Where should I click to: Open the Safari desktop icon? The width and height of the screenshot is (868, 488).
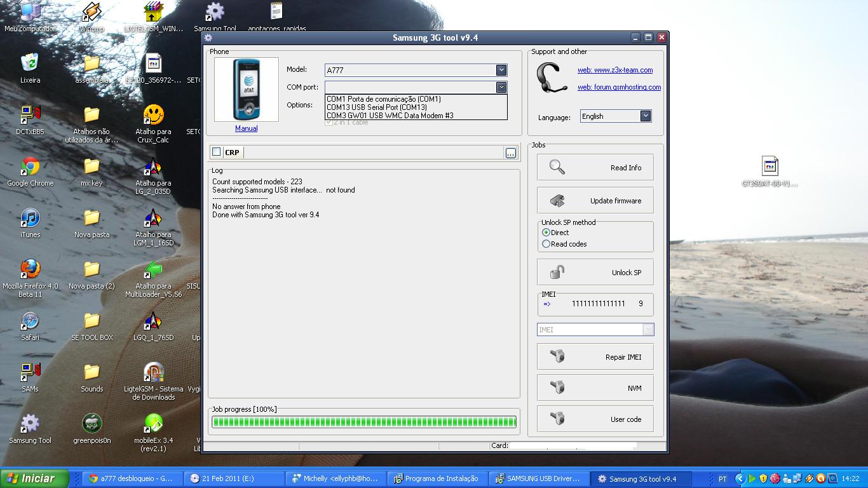[x=30, y=326]
